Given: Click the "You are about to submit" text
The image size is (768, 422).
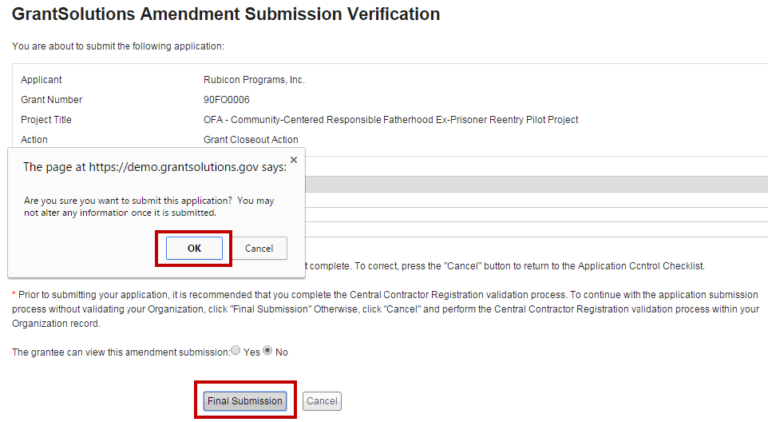Looking at the screenshot, I should pos(118,46).
